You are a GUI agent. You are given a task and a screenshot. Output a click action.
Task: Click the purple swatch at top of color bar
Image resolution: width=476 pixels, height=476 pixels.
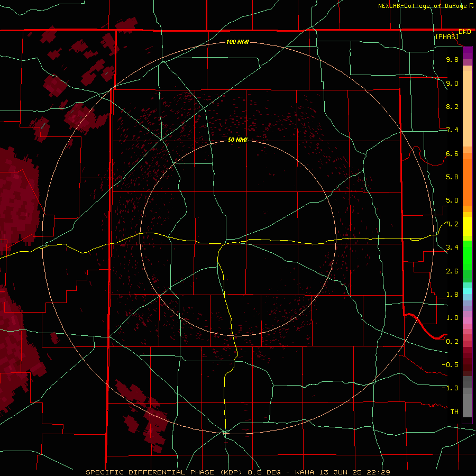pyautogui.click(x=467, y=53)
